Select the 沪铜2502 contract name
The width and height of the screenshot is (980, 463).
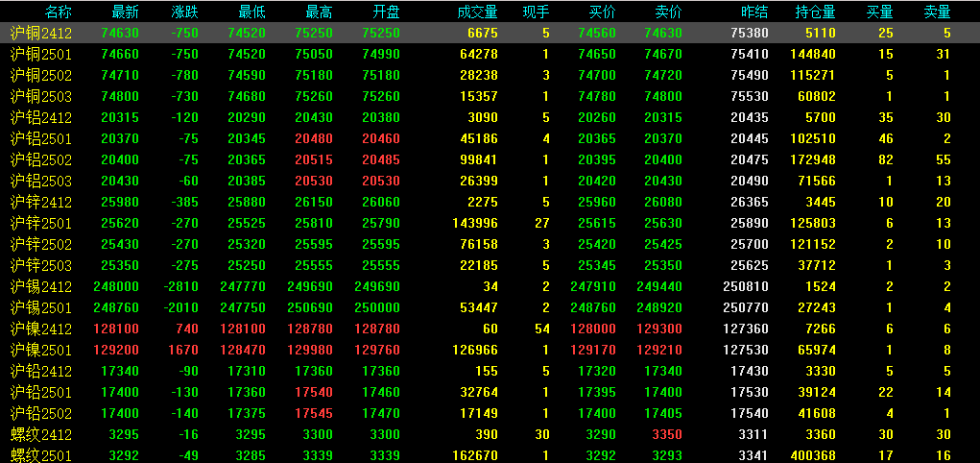click(x=41, y=76)
